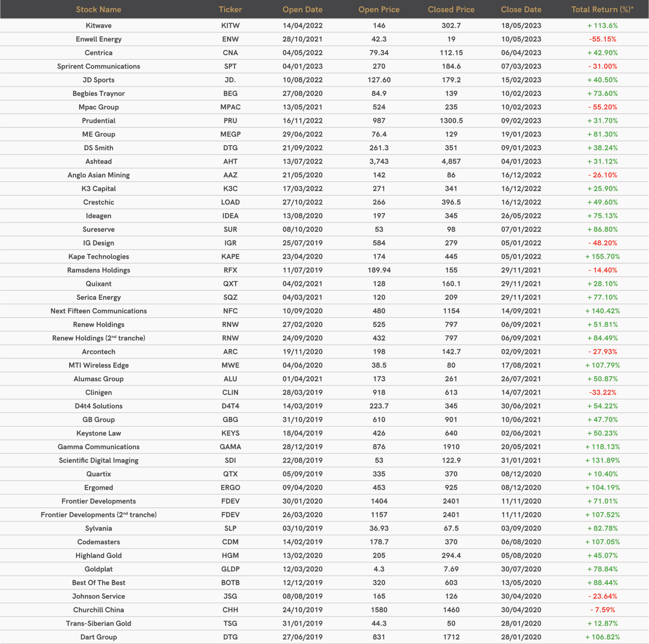Select Frontier Developments (2nd tranche) row
Viewport: 649px width, 644px height.
[99, 515]
